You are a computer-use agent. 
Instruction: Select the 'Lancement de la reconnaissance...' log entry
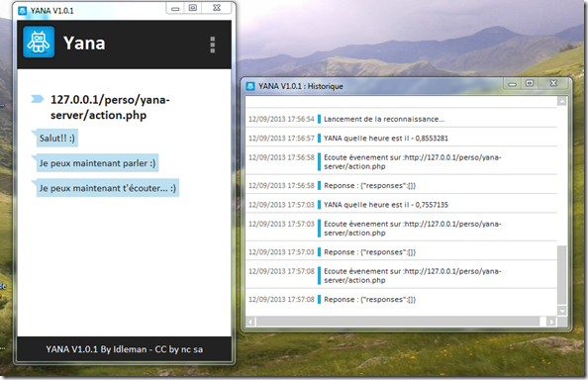tap(401, 119)
